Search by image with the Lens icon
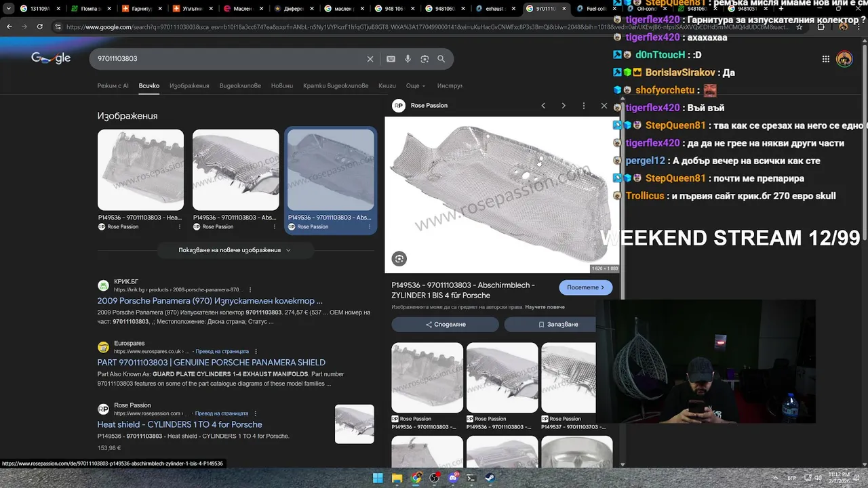The height and width of the screenshot is (488, 868). [x=425, y=59]
